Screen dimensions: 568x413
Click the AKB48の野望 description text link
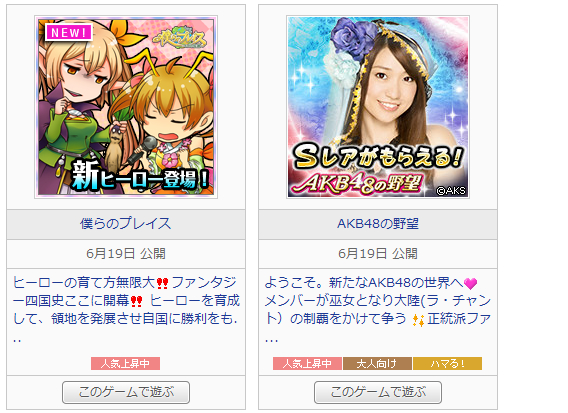pyautogui.click(x=378, y=310)
